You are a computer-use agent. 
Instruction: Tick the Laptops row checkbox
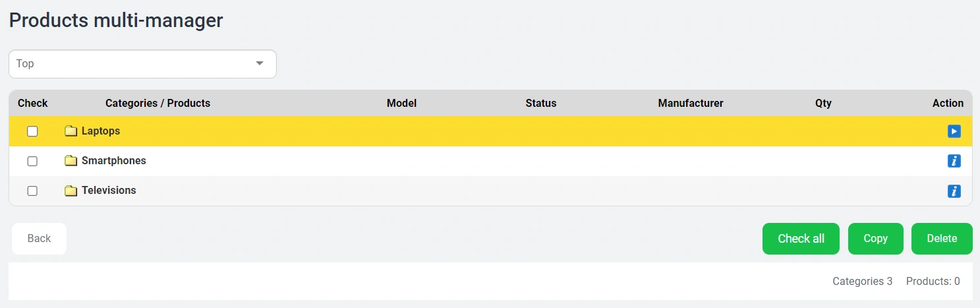coord(32,132)
